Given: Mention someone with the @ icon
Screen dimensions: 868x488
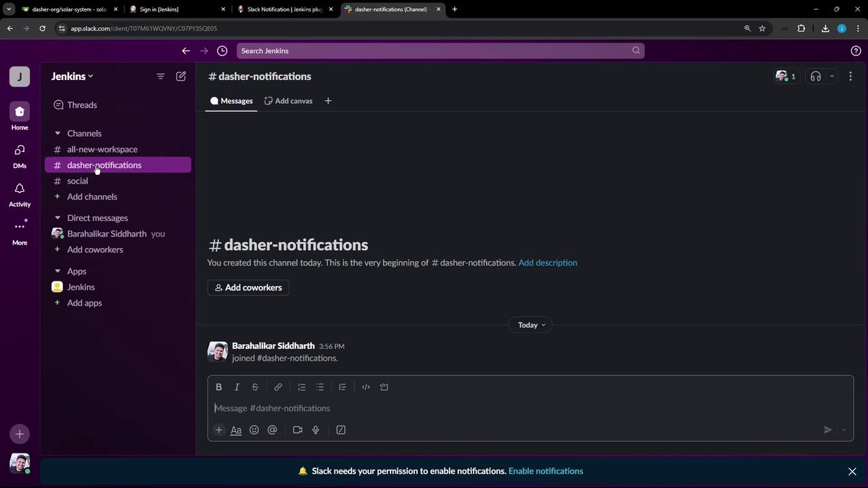Looking at the screenshot, I should [x=273, y=430].
